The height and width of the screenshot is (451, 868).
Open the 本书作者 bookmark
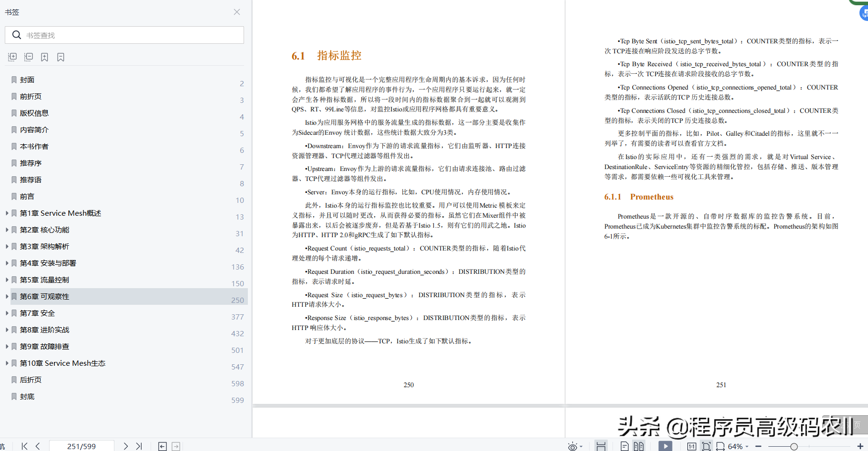click(x=34, y=146)
